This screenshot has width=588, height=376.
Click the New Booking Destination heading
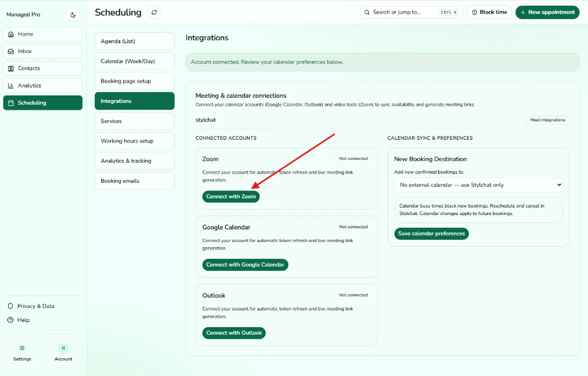coord(431,159)
